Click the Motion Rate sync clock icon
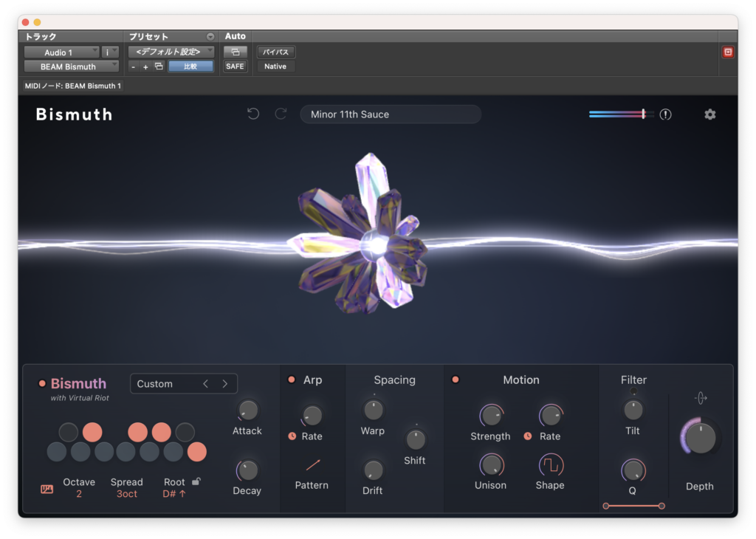Screen dimensions: 756x539 [x=528, y=436]
